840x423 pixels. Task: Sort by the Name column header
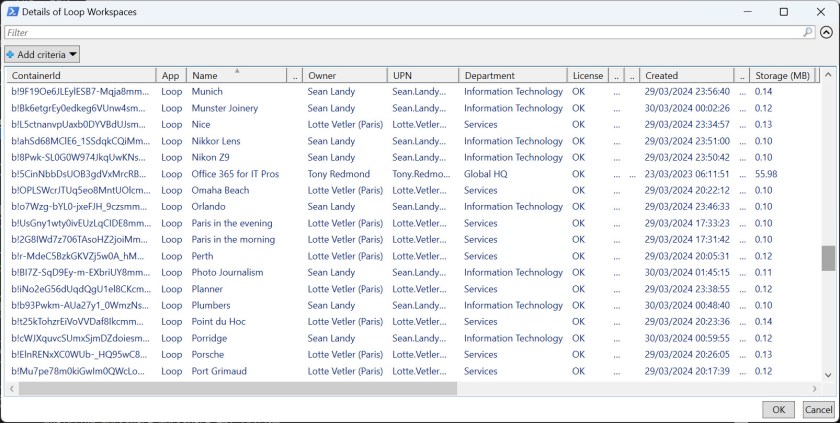click(x=236, y=75)
